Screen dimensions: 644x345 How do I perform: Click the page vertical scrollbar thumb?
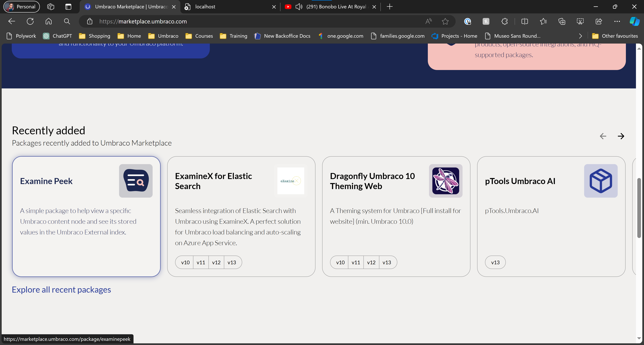(639, 208)
